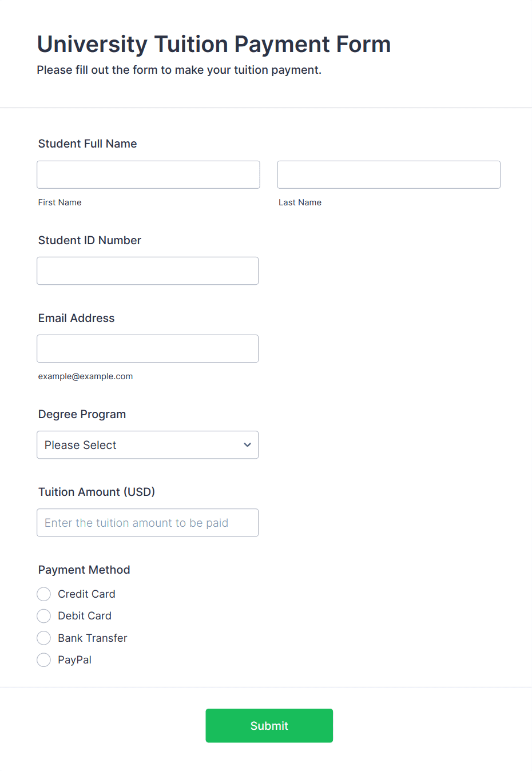The width and height of the screenshot is (532, 771).
Task: Select PayPal payment option
Action: click(44, 660)
